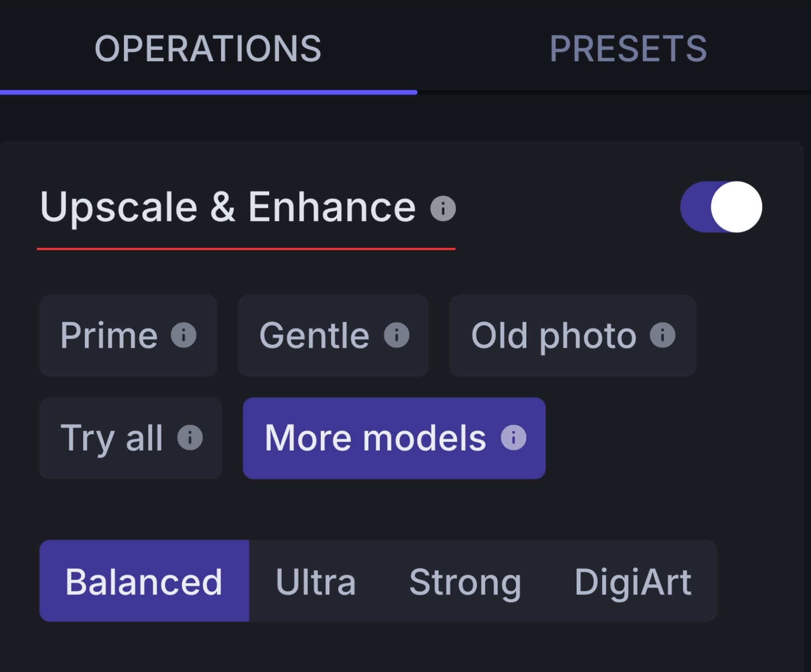Disable the Upscale & Enhance toggle
The image size is (811, 672).
[x=721, y=207]
